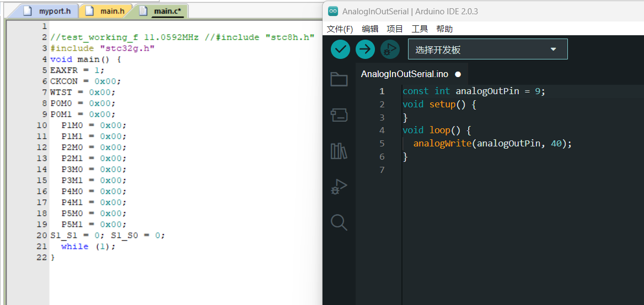Select the AnalogInOutSerial.ino tab
Viewport: 644px width, 305px height.
pos(405,74)
